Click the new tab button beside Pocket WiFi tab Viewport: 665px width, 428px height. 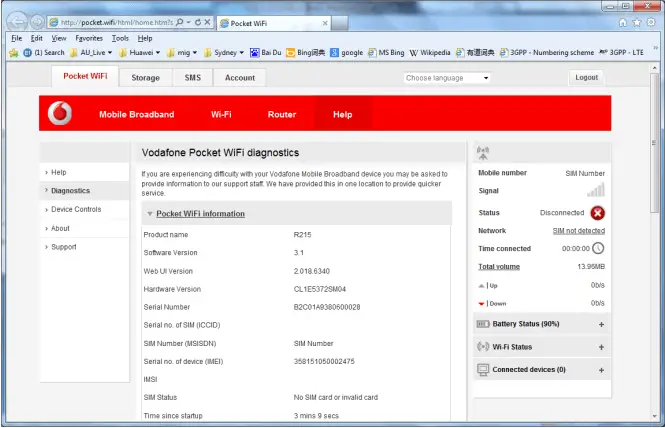tap(340, 23)
